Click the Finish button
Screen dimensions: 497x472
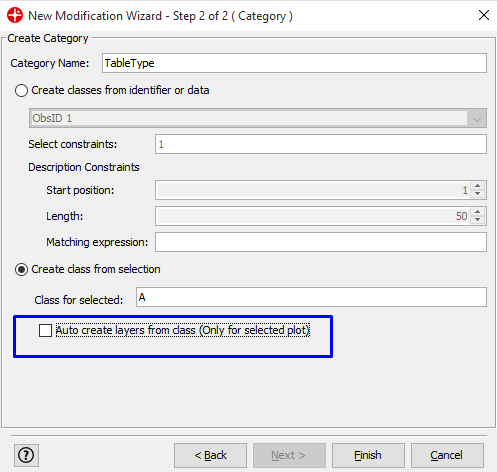point(368,455)
